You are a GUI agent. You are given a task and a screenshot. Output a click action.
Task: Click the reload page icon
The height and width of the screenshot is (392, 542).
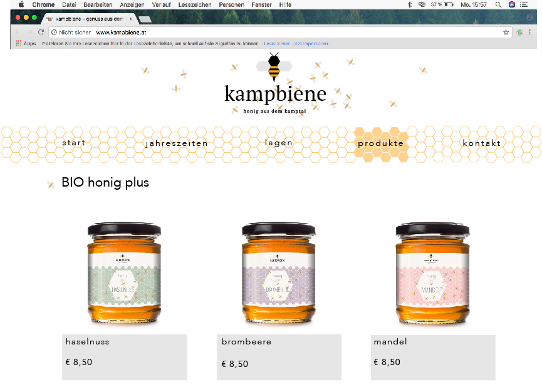click(x=41, y=32)
